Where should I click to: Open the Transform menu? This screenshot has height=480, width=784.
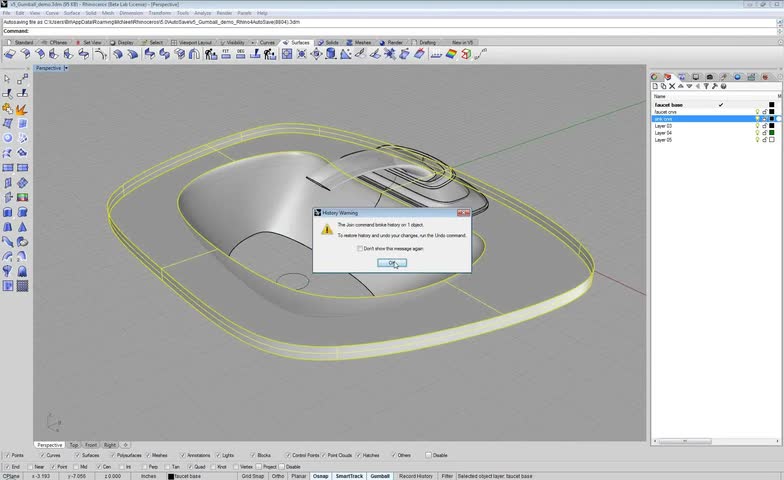pyautogui.click(x=160, y=13)
